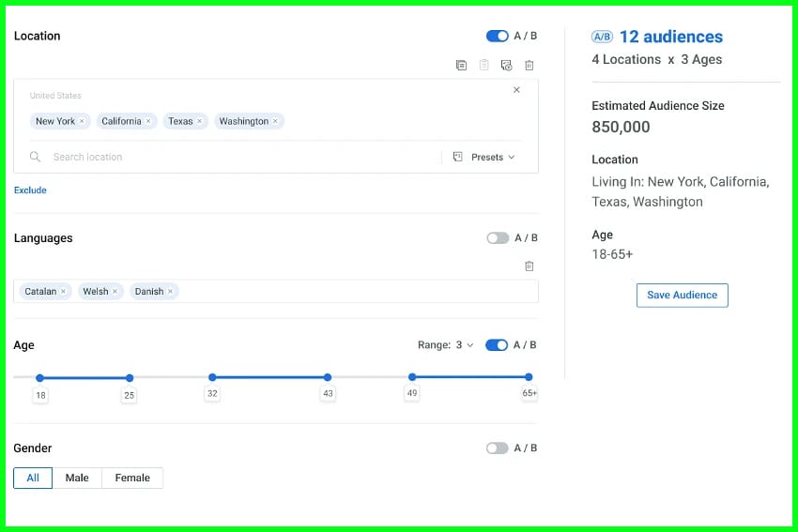This screenshot has height=532, width=798.
Task: Delete the Location section with the trash icon
Action: [529, 65]
